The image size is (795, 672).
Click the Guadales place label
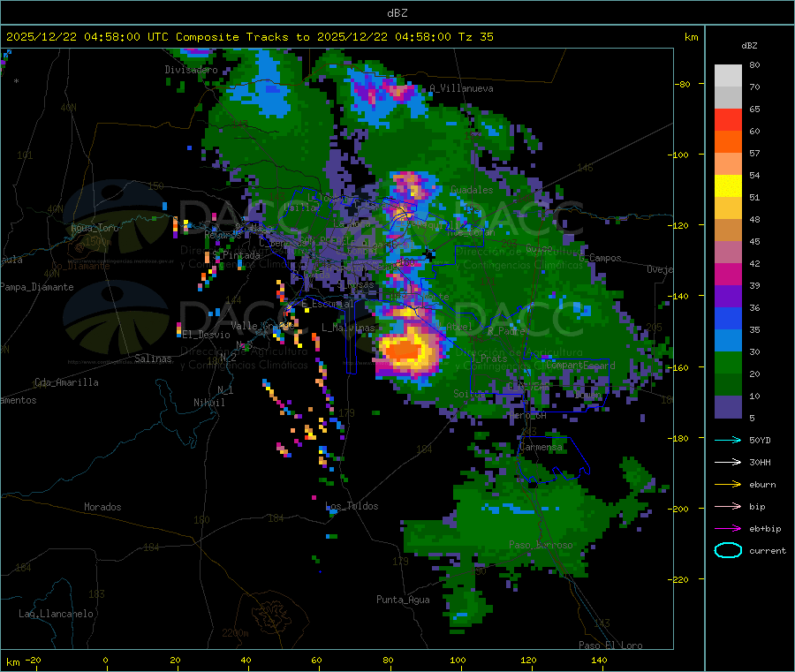pyautogui.click(x=472, y=190)
